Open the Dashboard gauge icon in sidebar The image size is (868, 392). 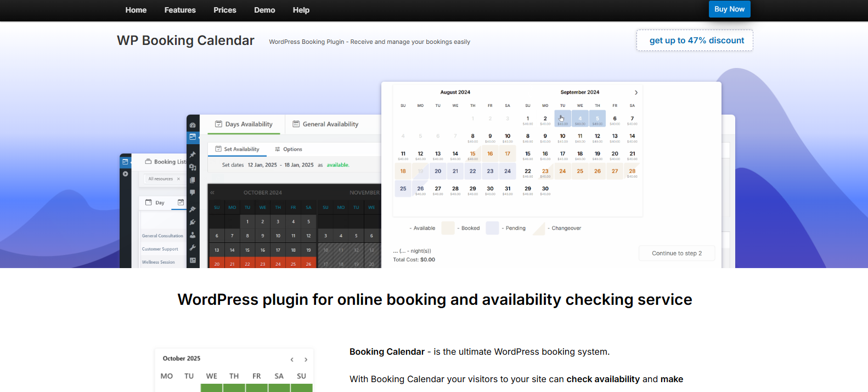[193, 125]
